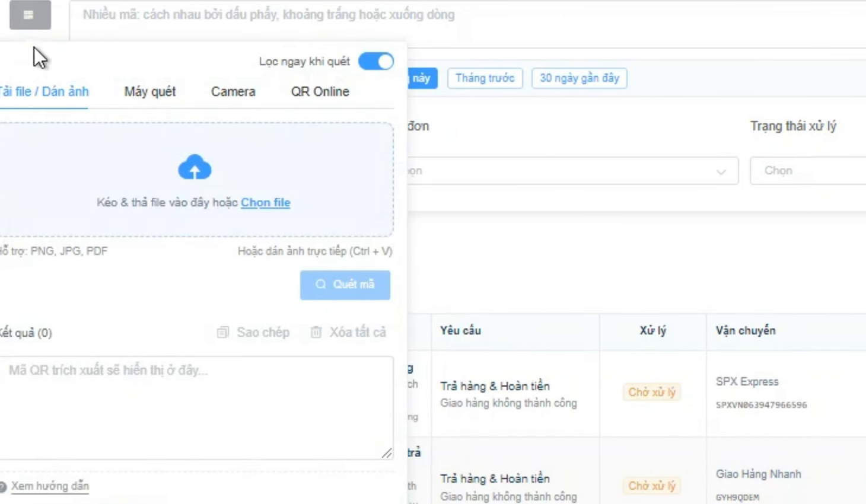Clear results using Xóa tất cả
This screenshot has height=504, width=866.
348,333
